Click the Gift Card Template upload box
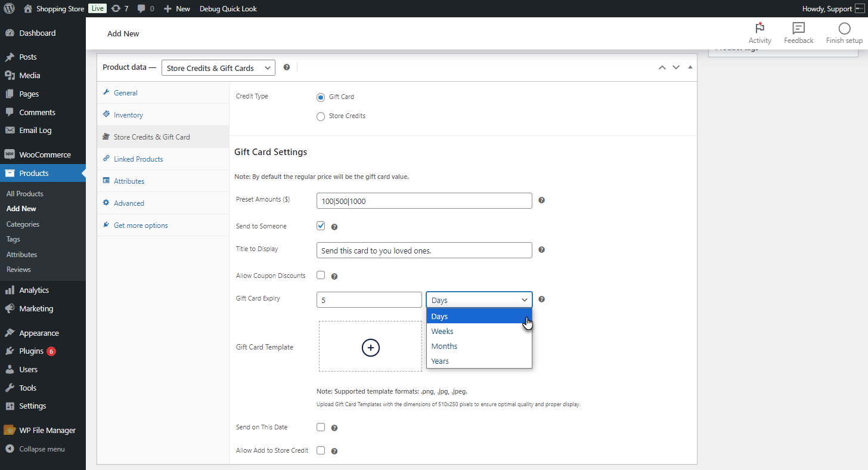Viewport: 868px width, 470px height. tap(370, 347)
